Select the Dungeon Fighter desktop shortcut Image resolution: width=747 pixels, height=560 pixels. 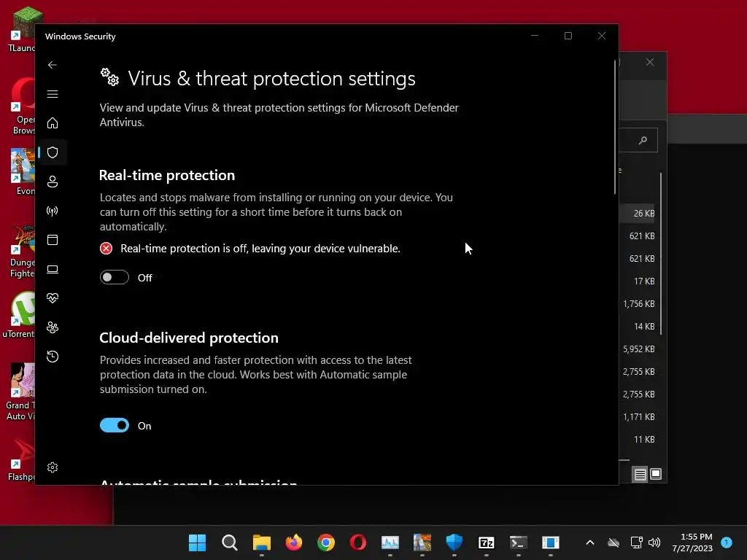click(x=22, y=252)
